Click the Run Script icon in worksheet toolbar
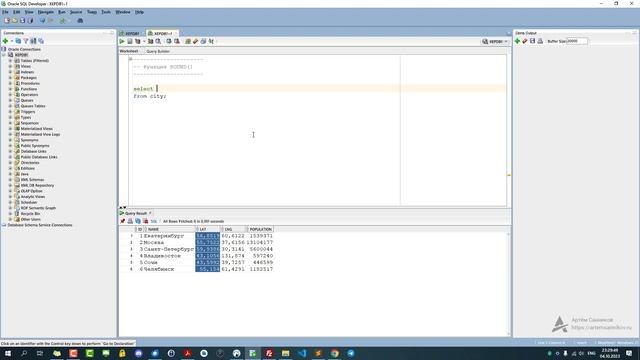 tap(130, 41)
